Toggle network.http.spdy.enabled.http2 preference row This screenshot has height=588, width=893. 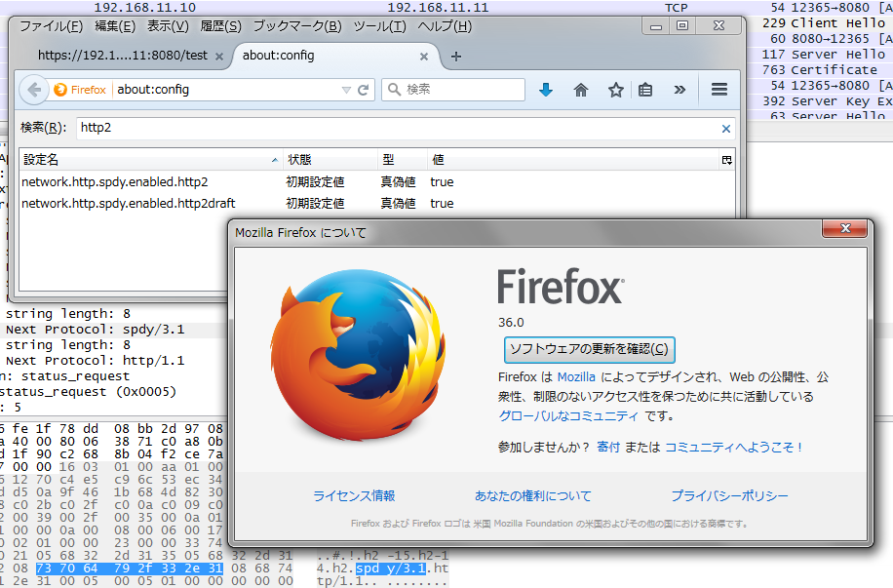[115, 182]
